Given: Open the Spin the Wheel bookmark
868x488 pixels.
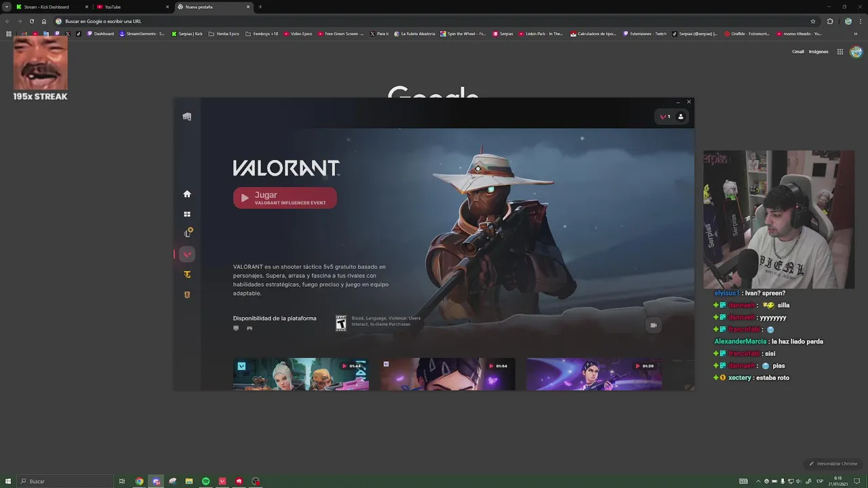Looking at the screenshot, I should pyautogui.click(x=463, y=33).
